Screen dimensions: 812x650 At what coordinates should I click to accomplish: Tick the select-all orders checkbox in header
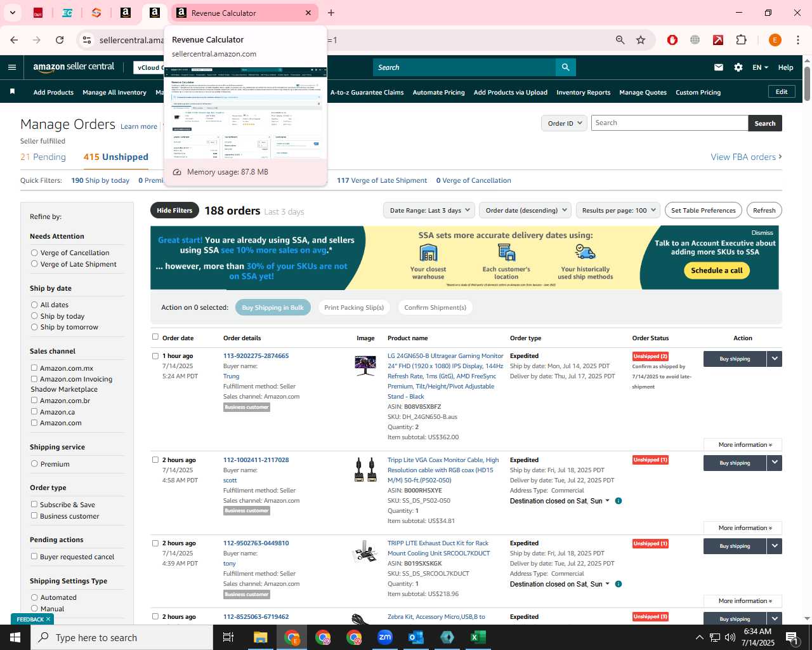pyautogui.click(x=155, y=337)
